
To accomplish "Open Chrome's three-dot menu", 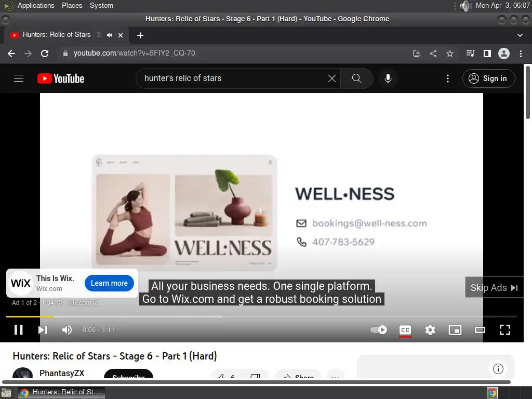I will pos(521,54).
